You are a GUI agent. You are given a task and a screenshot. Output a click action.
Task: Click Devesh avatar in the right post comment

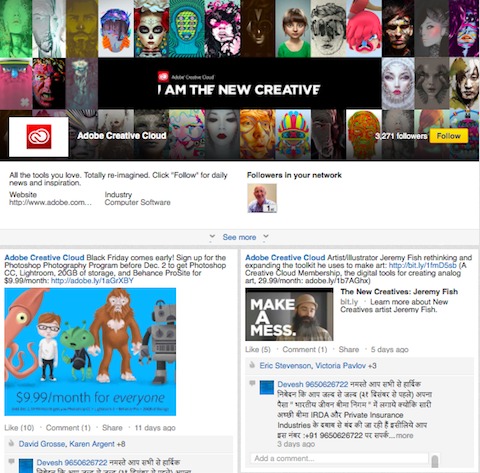267,387
